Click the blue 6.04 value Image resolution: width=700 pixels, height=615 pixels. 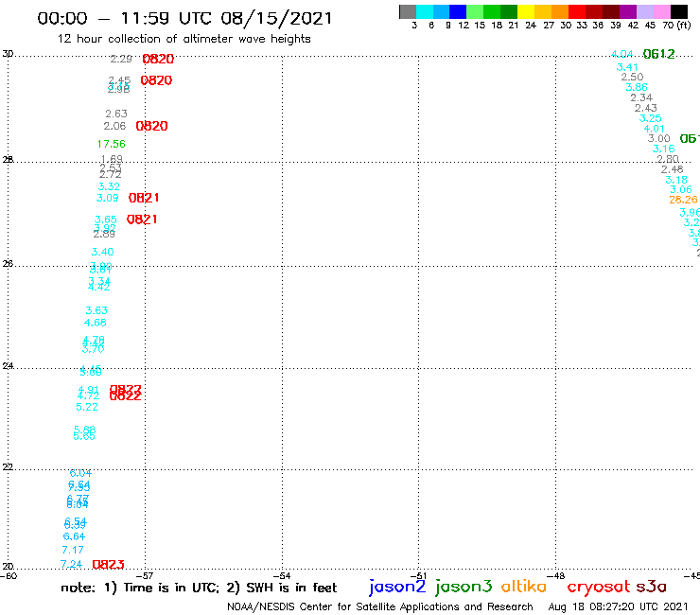[x=80, y=473]
